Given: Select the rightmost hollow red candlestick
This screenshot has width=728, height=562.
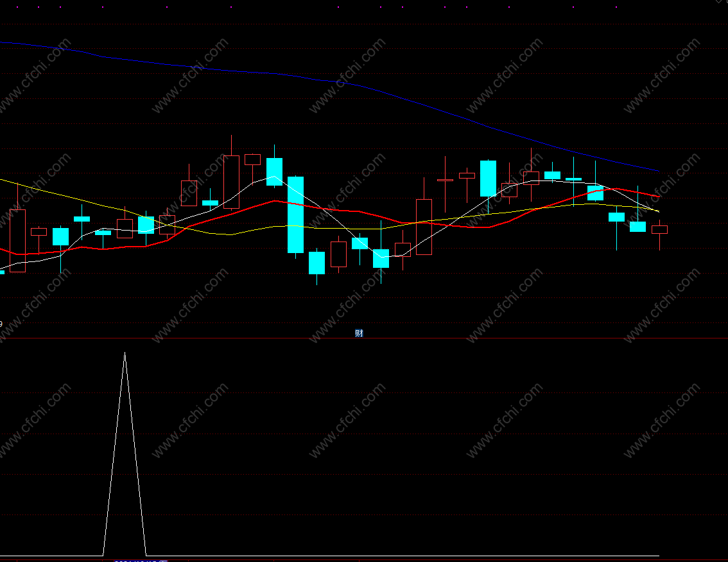Looking at the screenshot, I should pos(660,229).
